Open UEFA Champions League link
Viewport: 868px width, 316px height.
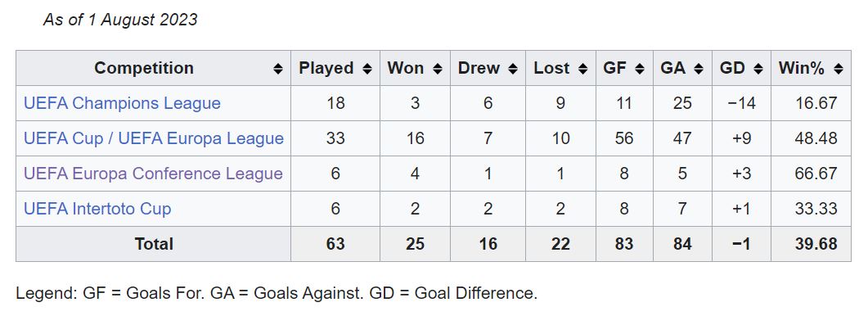[122, 103]
